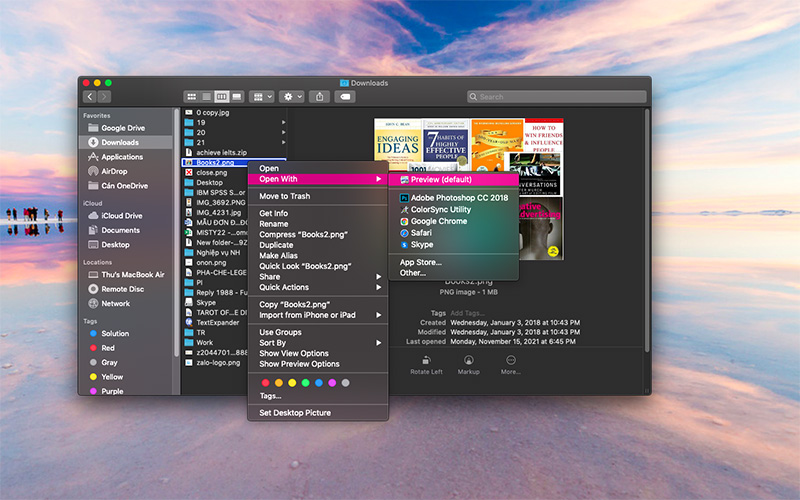This screenshot has width=800, height=500.
Task: Click the Share icon in Finder toolbar
Action: [319, 97]
